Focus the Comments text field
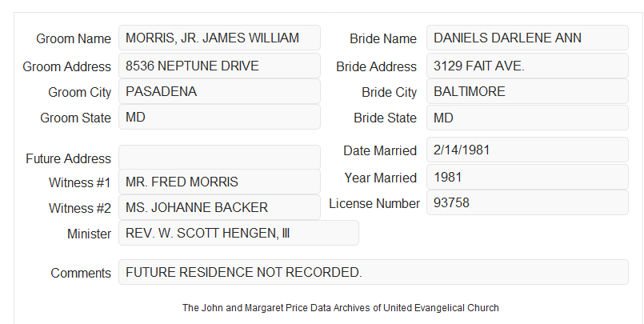The image size is (644, 324). pyautogui.click(x=374, y=272)
